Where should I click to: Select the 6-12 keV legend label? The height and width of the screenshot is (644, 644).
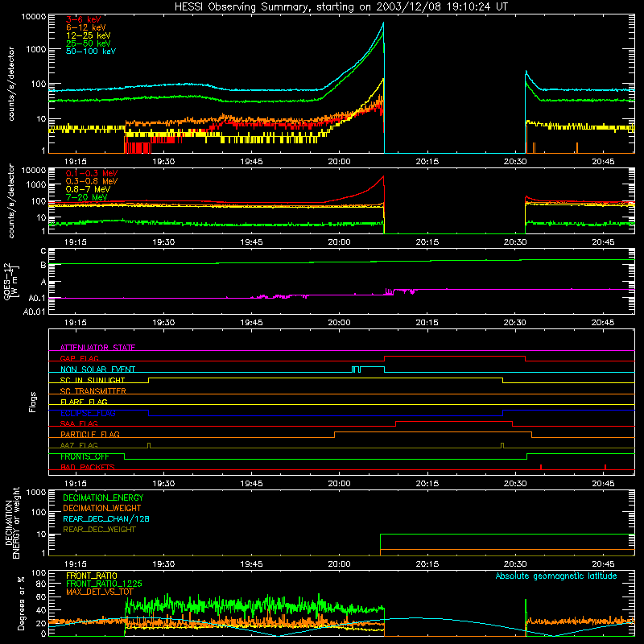86,27
